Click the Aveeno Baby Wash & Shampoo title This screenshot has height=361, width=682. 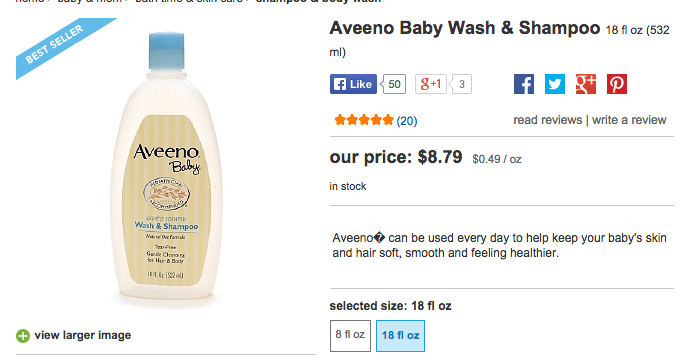[x=465, y=28]
